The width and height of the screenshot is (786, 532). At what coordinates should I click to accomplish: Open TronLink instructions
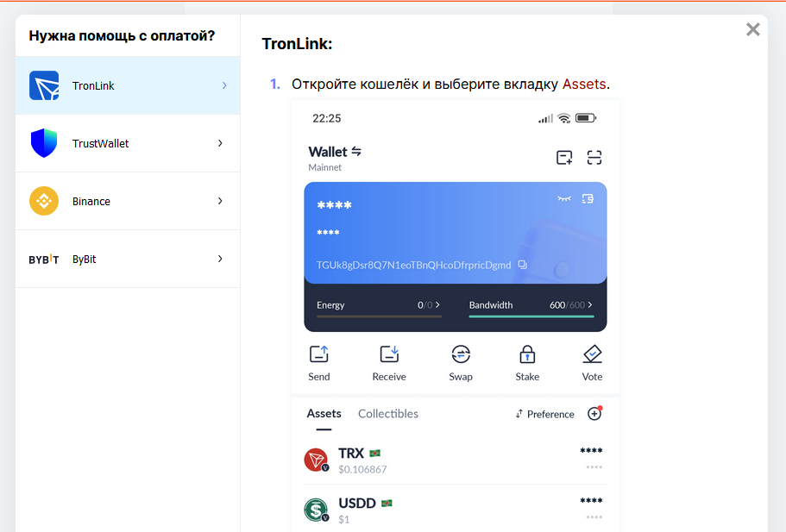tap(128, 85)
